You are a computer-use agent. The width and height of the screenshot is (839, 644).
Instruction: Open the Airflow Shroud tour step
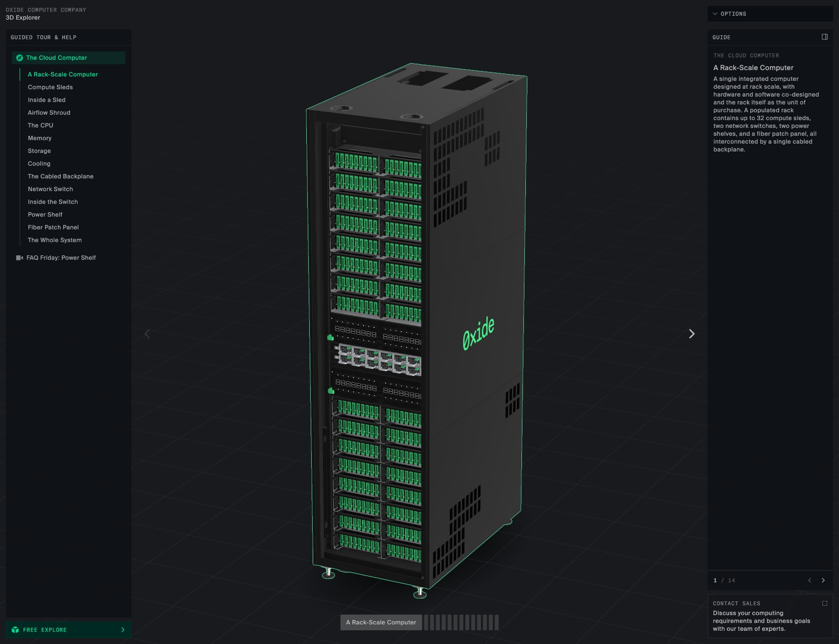point(49,113)
